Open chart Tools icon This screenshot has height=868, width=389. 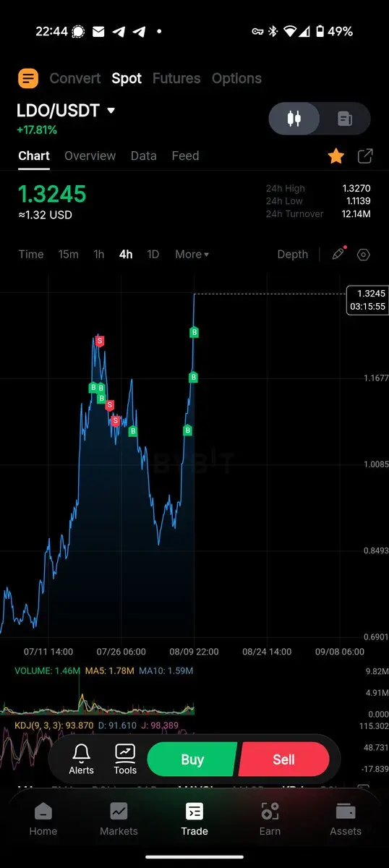click(x=125, y=759)
